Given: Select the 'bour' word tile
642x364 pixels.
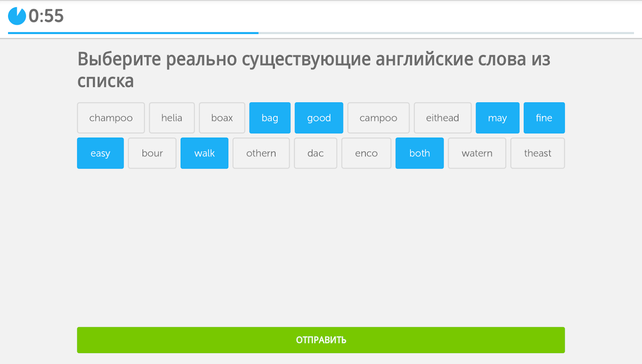Looking at the screenshot, I should click(152, 153).
